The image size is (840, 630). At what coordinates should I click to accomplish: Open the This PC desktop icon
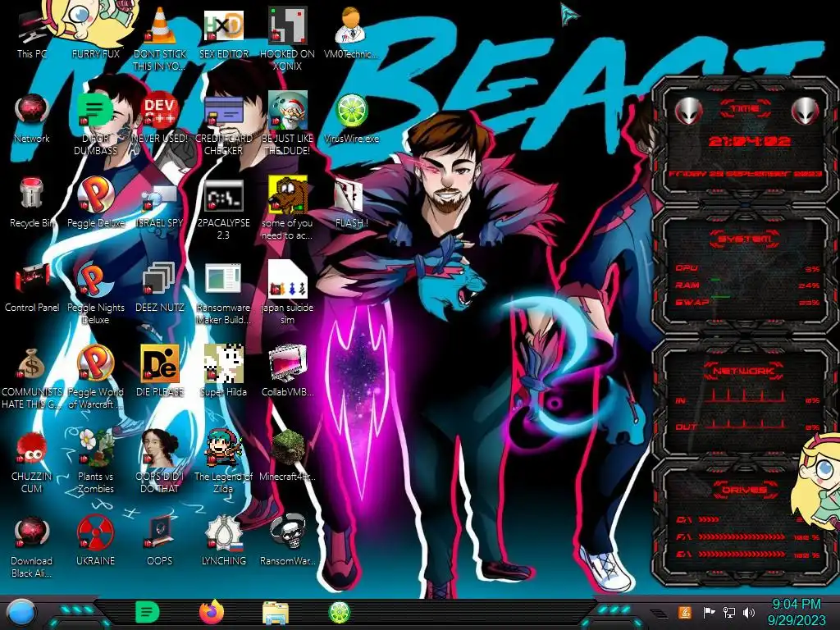[32, 34]
